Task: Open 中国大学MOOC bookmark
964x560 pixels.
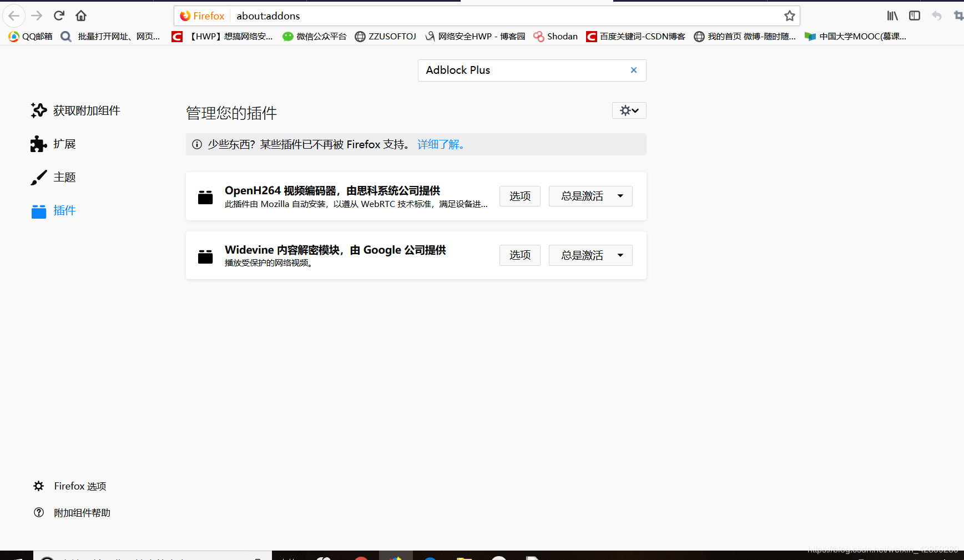Action: click(856, 36)
